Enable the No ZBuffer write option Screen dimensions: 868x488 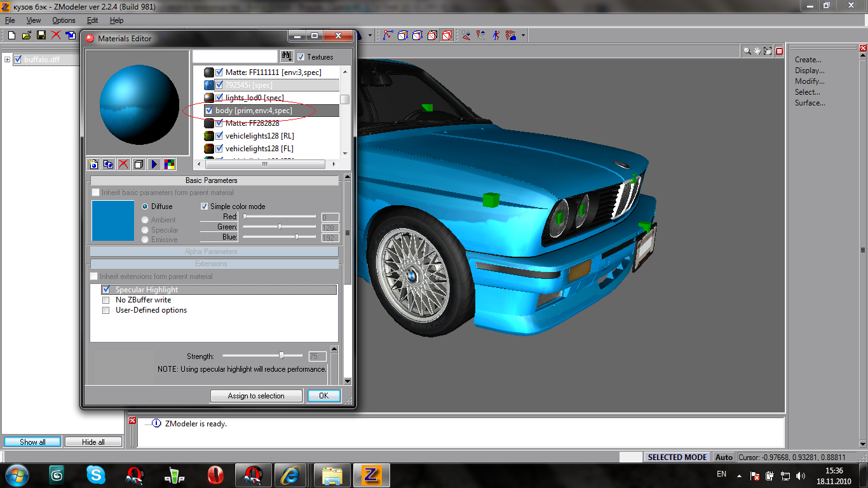(x=106, y=300)
